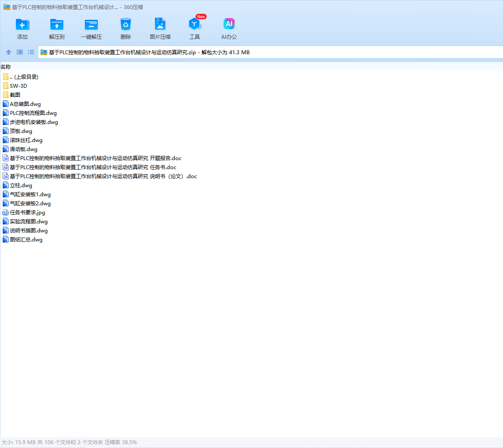This screenshot has height=448, width=503.
Task: Click the 说明书（论文）.doc Word icon
Action: (x=6, y=176)
